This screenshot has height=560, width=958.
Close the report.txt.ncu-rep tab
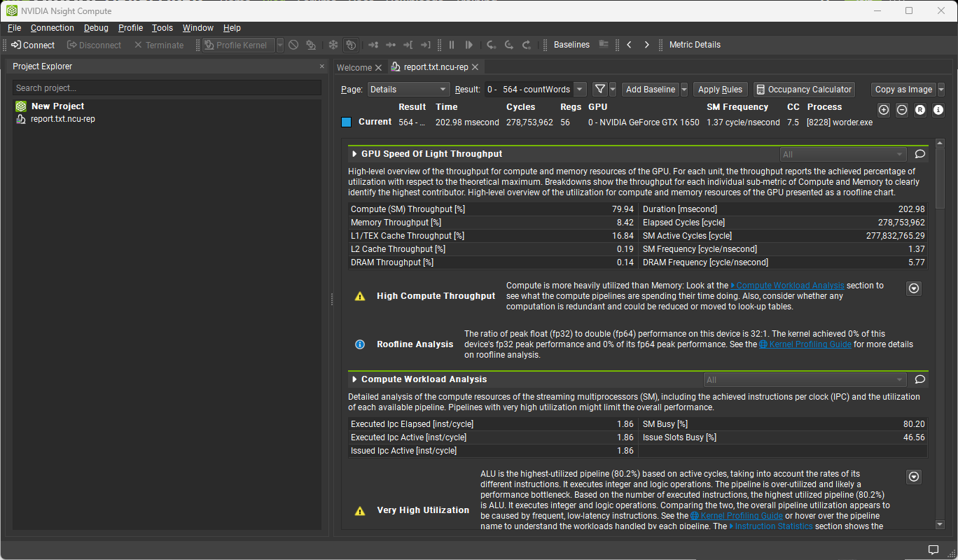(475, 67)
